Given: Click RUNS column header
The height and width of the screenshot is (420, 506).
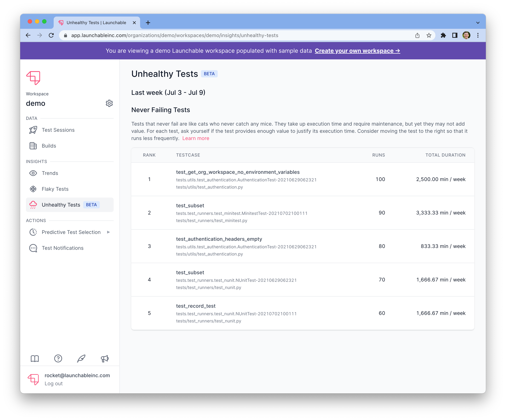Looking at the screenshot, I should 379,155.
